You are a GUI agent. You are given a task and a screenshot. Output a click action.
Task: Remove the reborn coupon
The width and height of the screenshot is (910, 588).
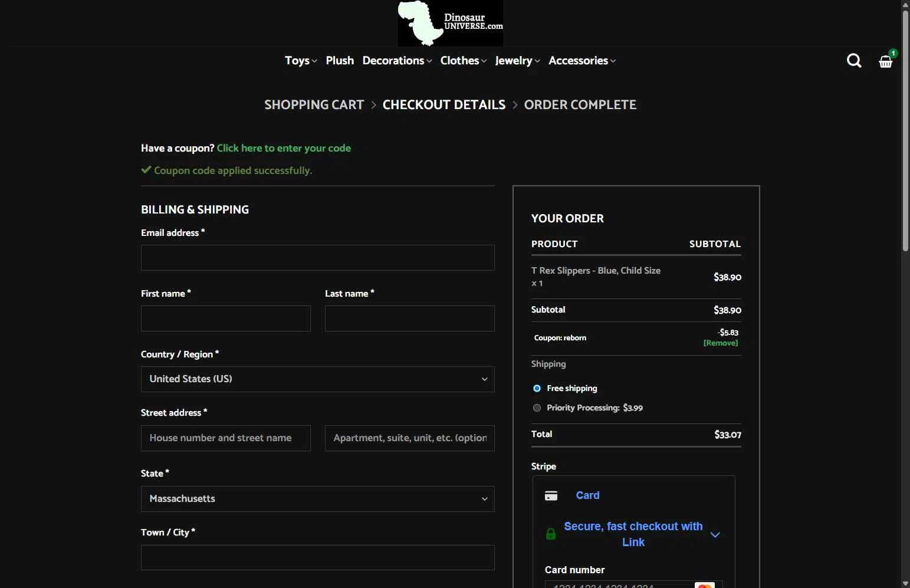click(x=720, y=343)
